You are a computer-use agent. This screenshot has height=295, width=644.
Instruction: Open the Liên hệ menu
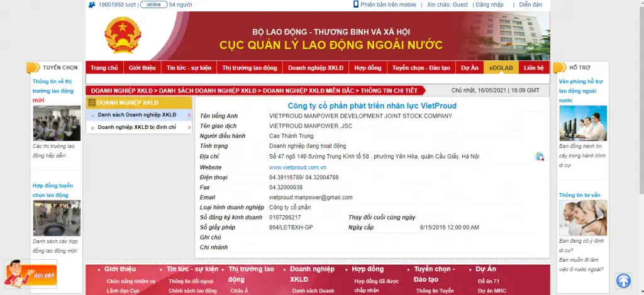(x=534, y=68)
